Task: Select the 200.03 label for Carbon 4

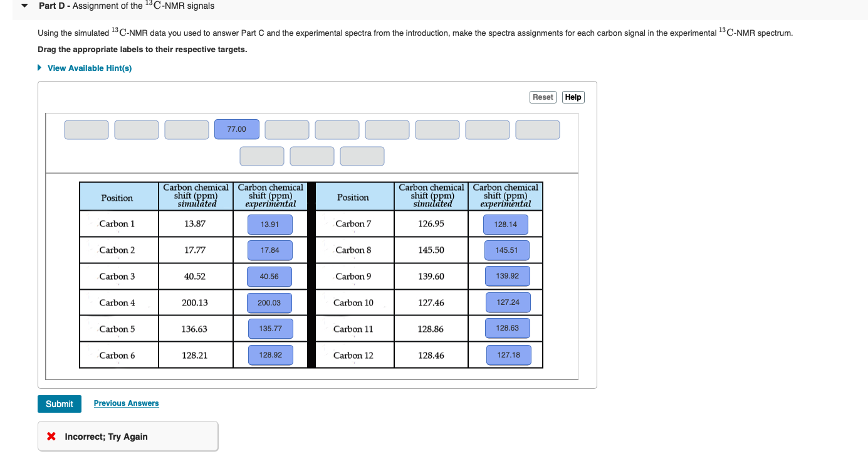Action: click(269, 303)
